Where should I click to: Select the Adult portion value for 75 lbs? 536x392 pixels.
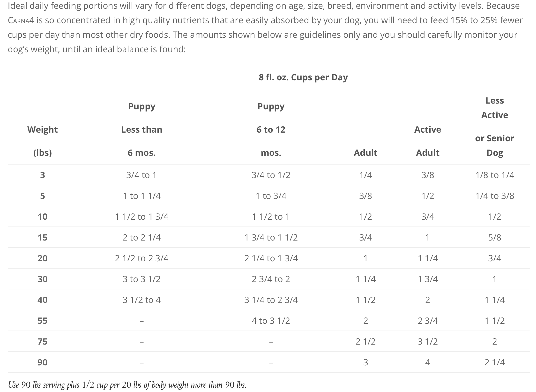(365, 341)
